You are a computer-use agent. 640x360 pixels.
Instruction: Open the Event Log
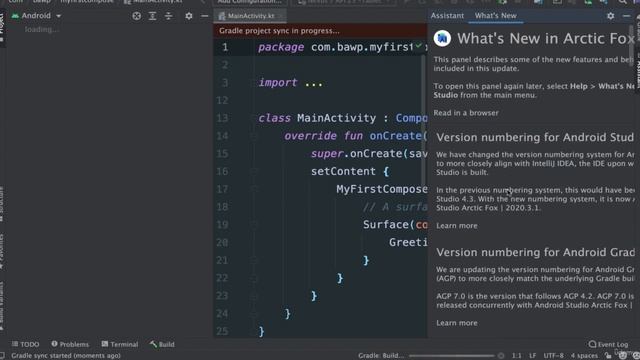click(x=608, y=344)
